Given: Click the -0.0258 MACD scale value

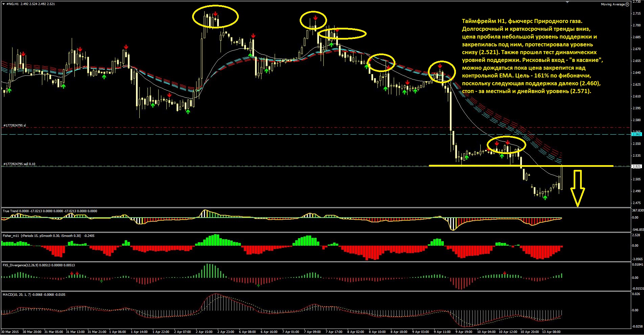Looking at the screenshot, I should [x=637, y=327].
